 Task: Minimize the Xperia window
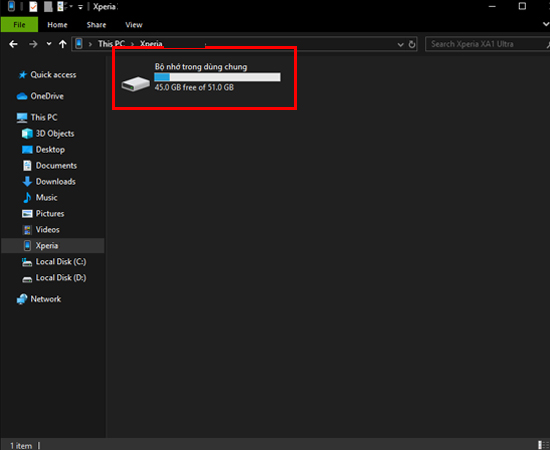[x=492, y=6]
